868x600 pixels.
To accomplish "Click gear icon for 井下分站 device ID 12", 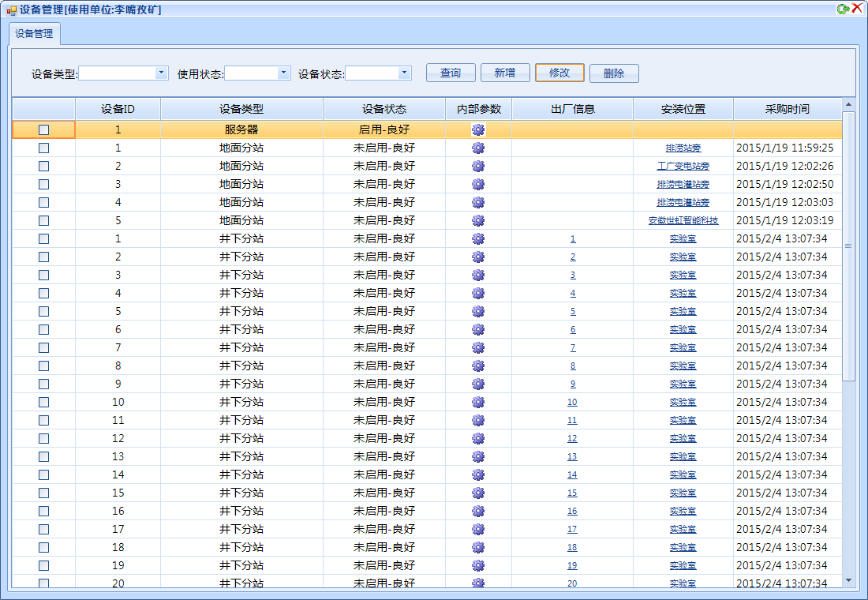I will click(x=478, y=439).
